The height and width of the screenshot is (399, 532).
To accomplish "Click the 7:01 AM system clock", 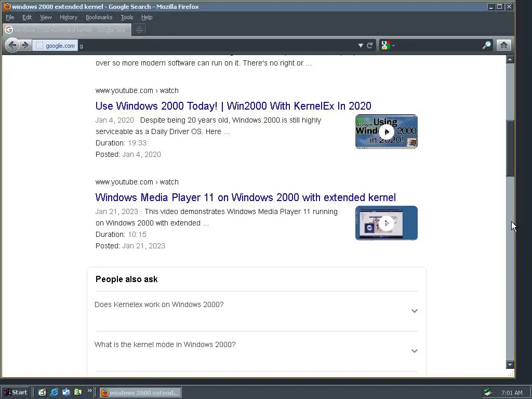I will (512, 393).
